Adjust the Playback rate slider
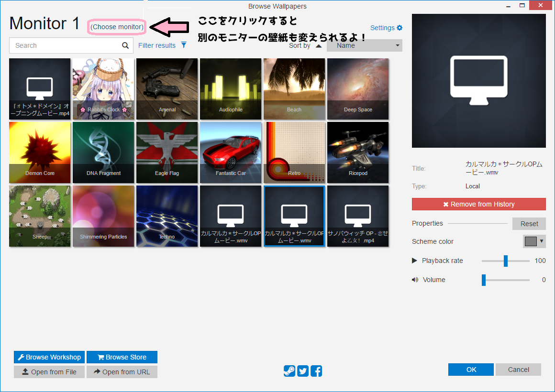This screenshot has height=392, width=555. [x=505, y=261]
